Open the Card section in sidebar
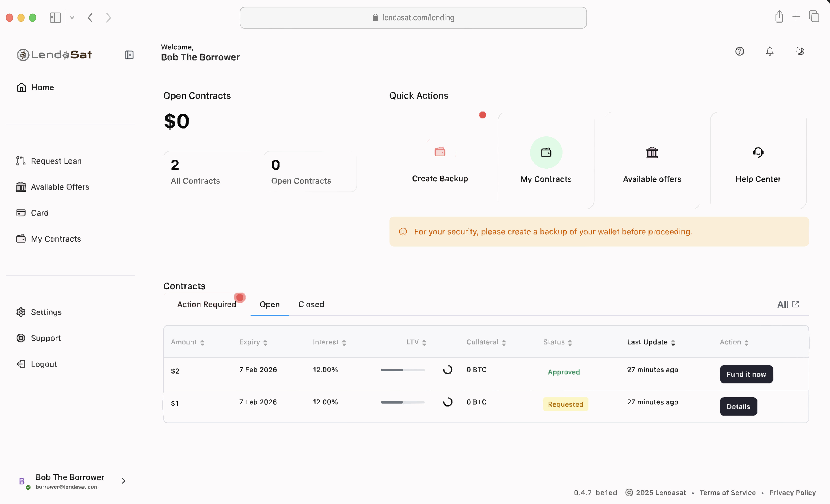This screenshot has width=830, height=504. coord(39,213)
